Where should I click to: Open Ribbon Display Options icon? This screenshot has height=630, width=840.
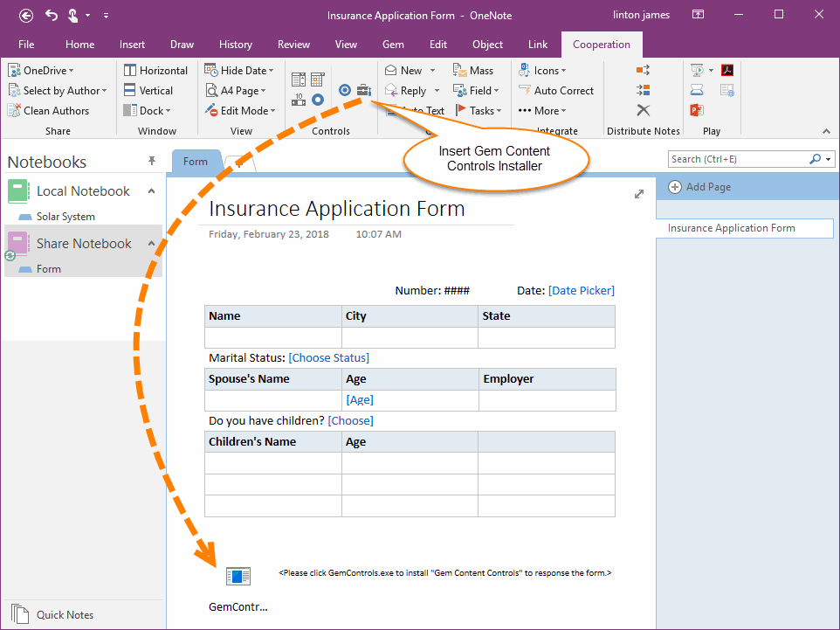click(x=698, y=15)
